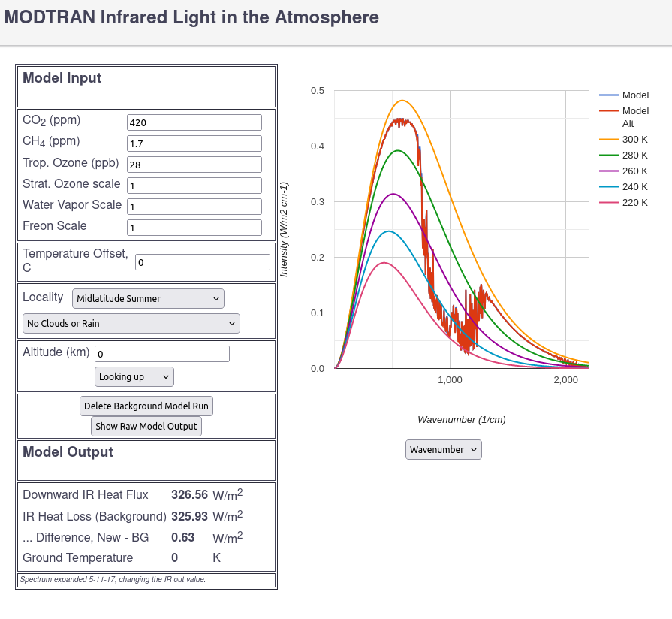Click the Difference value 0.63

pos(183,538)
